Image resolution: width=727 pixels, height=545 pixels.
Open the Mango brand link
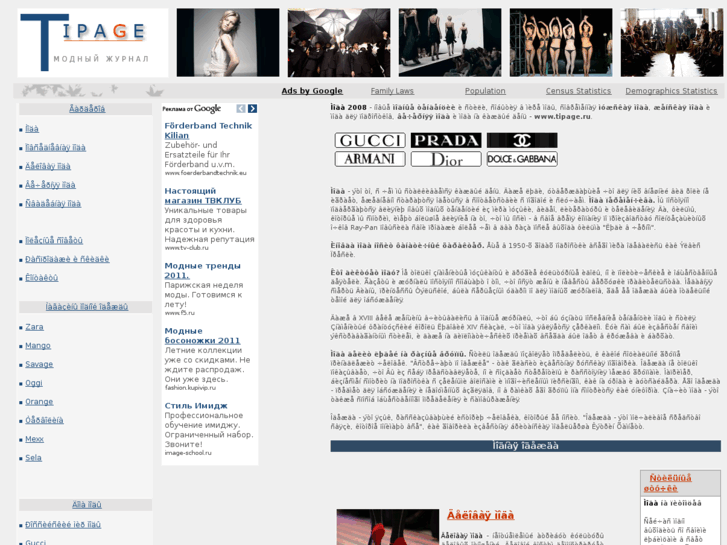tap(38, 346)
